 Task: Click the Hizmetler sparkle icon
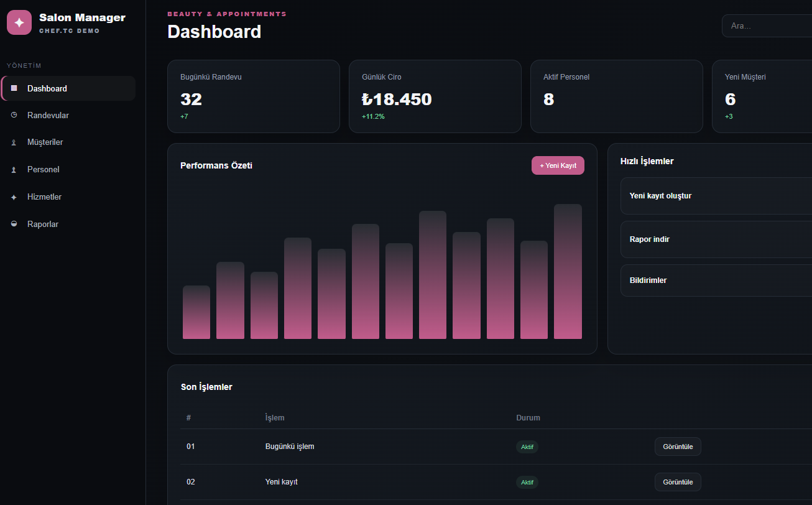point(14,197)
